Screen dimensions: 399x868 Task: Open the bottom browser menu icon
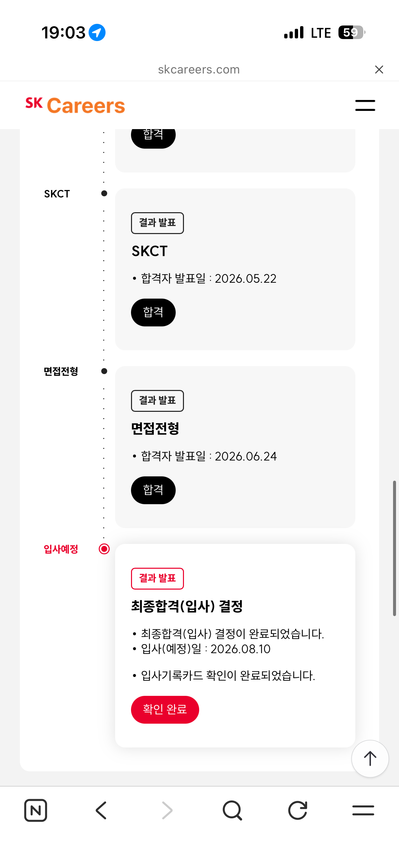pyautogui.click(x=363, y=810)
